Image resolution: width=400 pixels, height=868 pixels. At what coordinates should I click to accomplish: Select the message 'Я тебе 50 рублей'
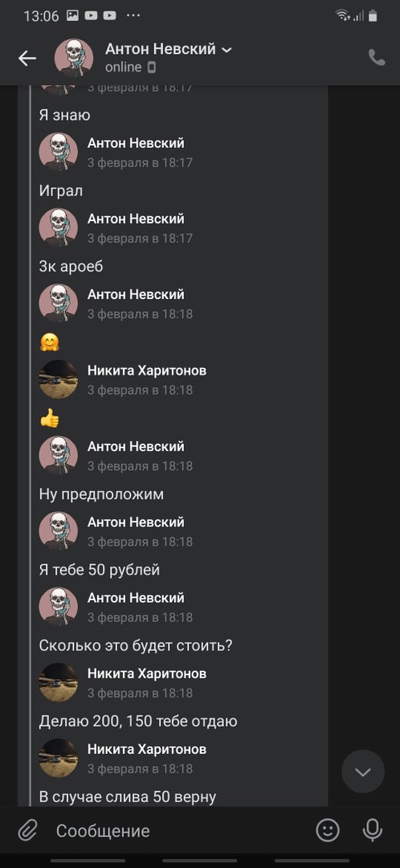(x=99, y=570)
